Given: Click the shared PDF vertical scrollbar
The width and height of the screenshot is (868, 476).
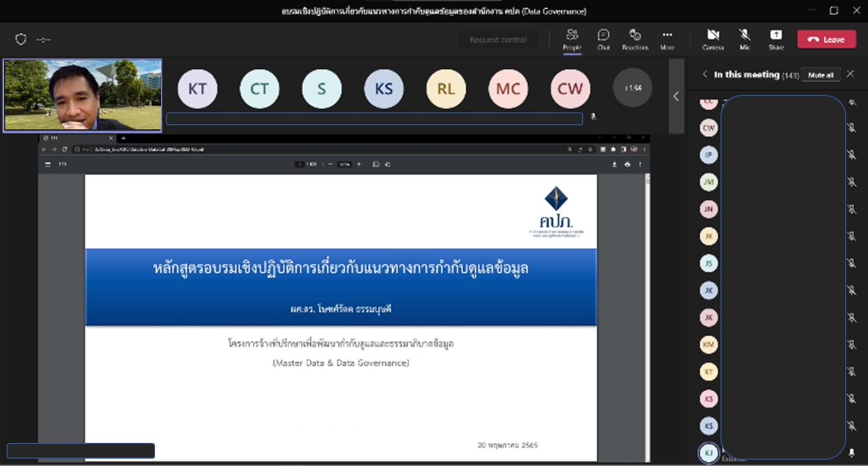Looking at the screenshot, I should (647, 317).
